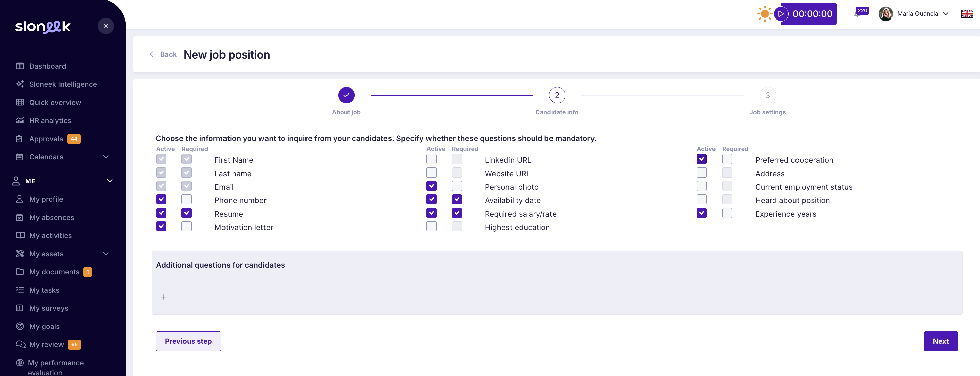Enable Required for Phone number

tap(187, 199)
